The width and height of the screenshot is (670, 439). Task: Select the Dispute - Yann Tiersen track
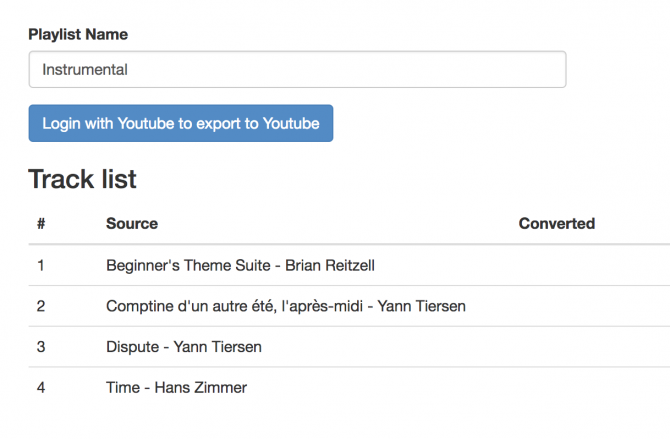click(184, 347)
